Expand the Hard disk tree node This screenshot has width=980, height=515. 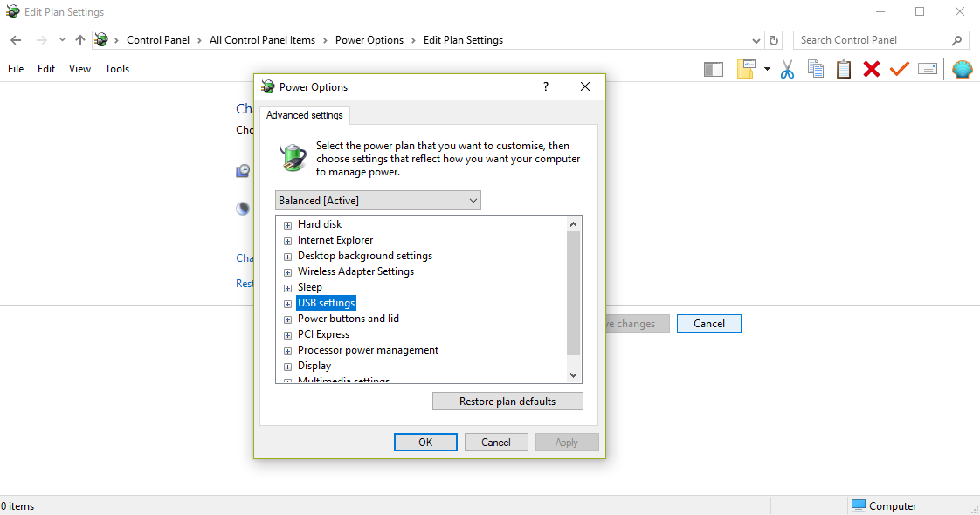click(287, 225)
